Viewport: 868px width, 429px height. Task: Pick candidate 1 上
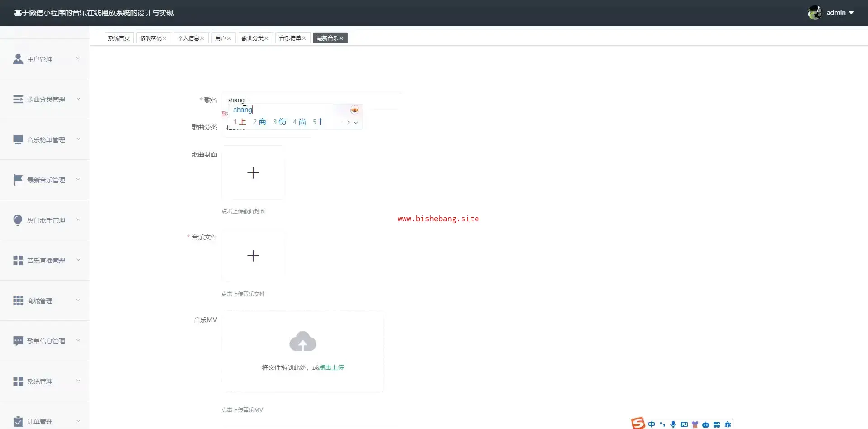click(x=240, y=122)
